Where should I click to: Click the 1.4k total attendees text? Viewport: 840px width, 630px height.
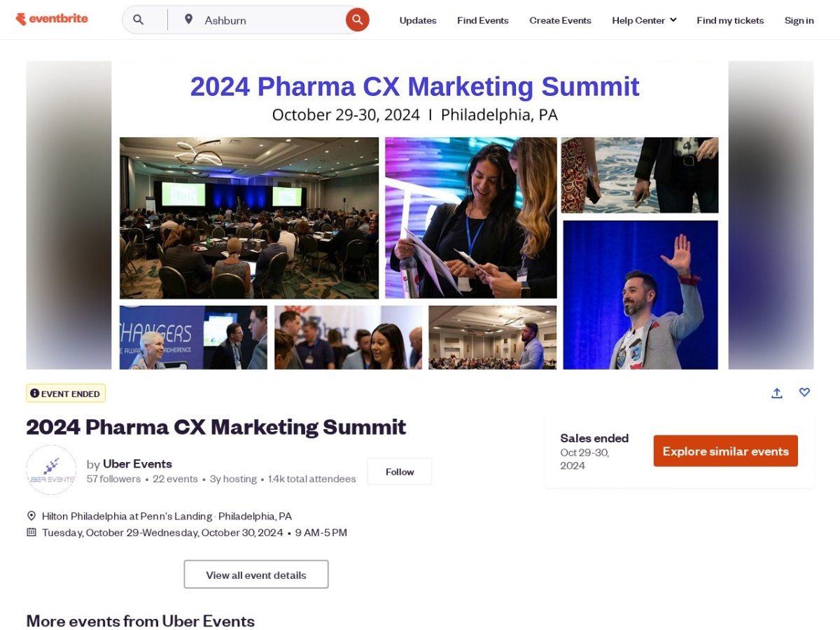coord(312,479)
